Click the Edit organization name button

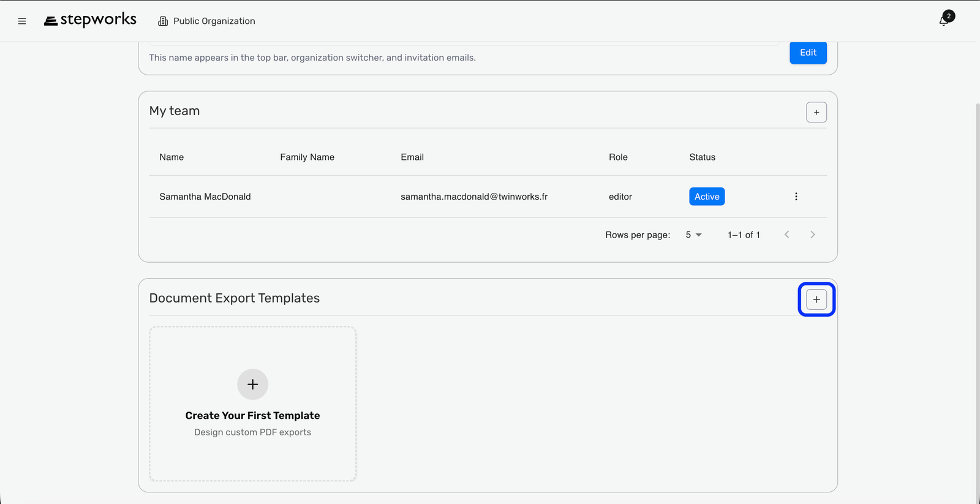coord(808,53)
